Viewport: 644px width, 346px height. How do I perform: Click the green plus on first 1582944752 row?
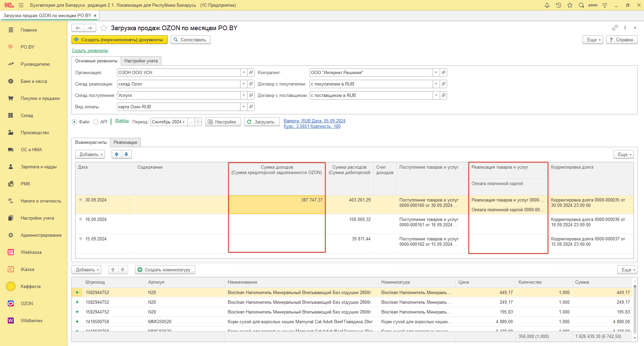point(77,292)
